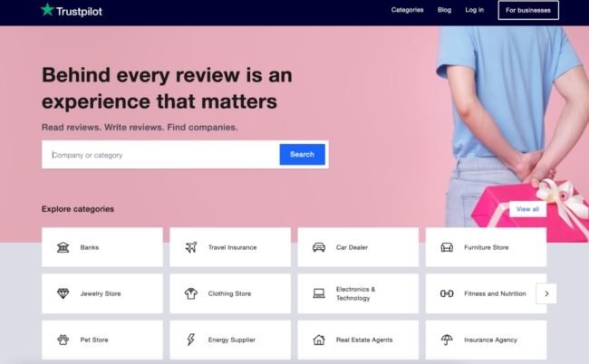
Task: Choose the Clothing Store shirt icon
Action: click(190, 293)
